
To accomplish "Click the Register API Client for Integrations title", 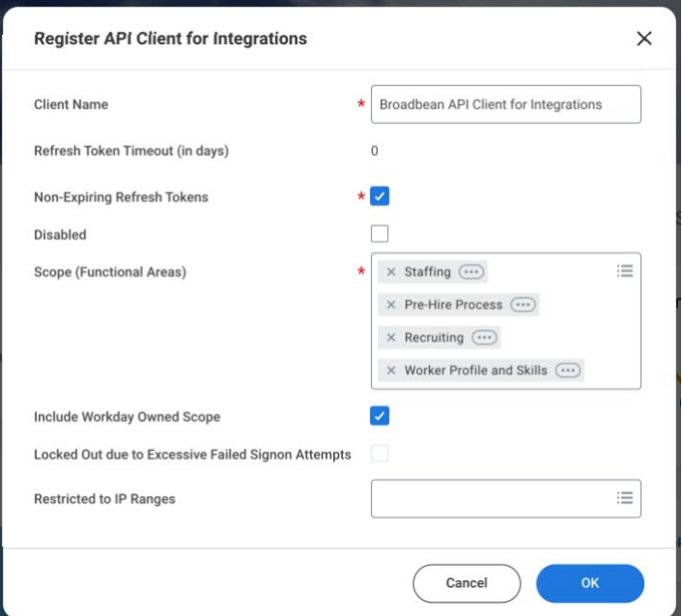I will pos(170,39).
